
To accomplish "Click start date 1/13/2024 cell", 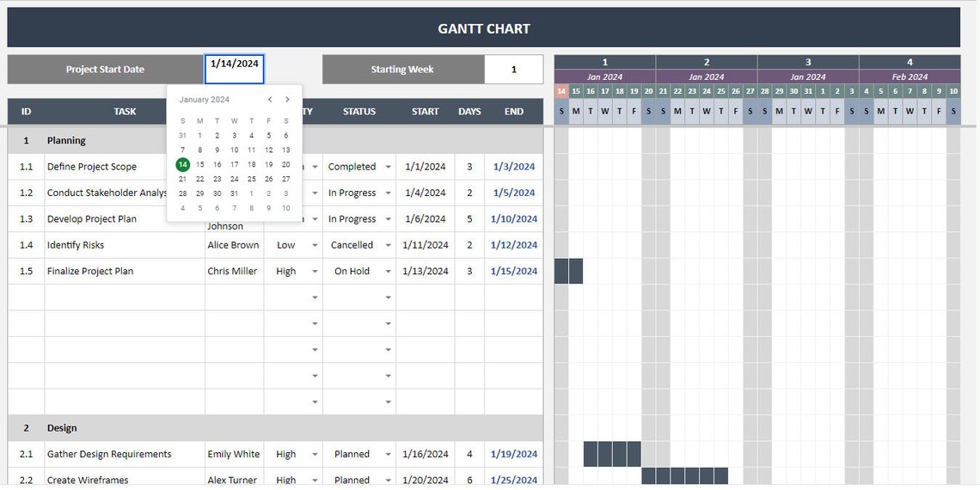I will point(425,272).
